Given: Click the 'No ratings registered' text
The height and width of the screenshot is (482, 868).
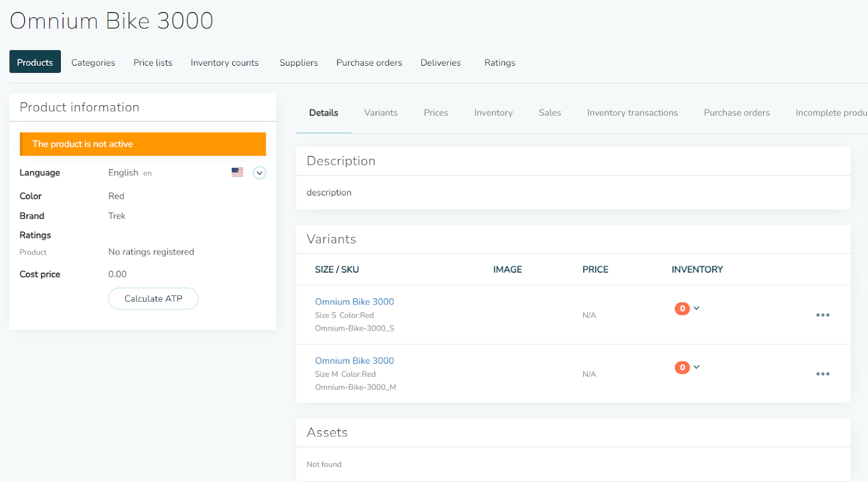Looking at the screenshot, I should click(x=151, y=252).
